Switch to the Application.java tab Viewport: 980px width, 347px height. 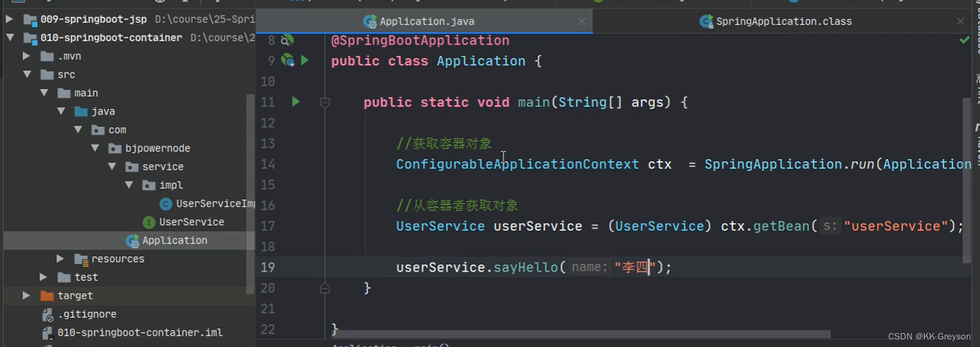pyautogui.click(x=424, y=21)
